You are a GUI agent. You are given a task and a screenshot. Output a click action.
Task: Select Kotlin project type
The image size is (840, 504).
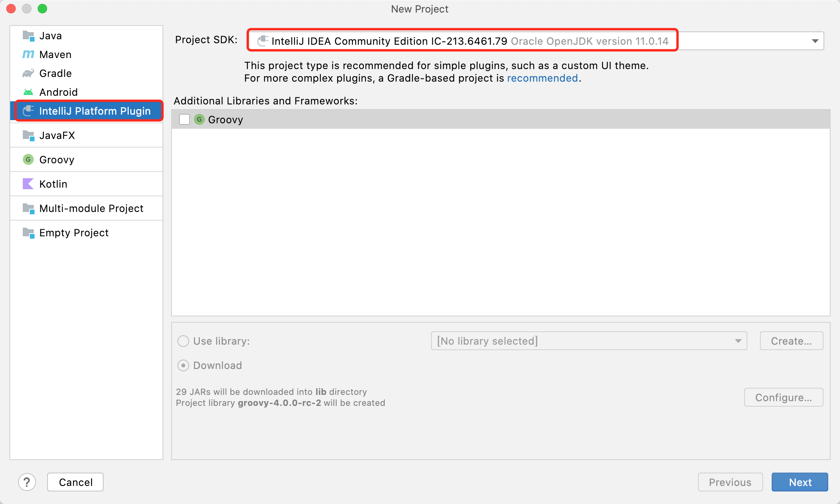[86, 184]
